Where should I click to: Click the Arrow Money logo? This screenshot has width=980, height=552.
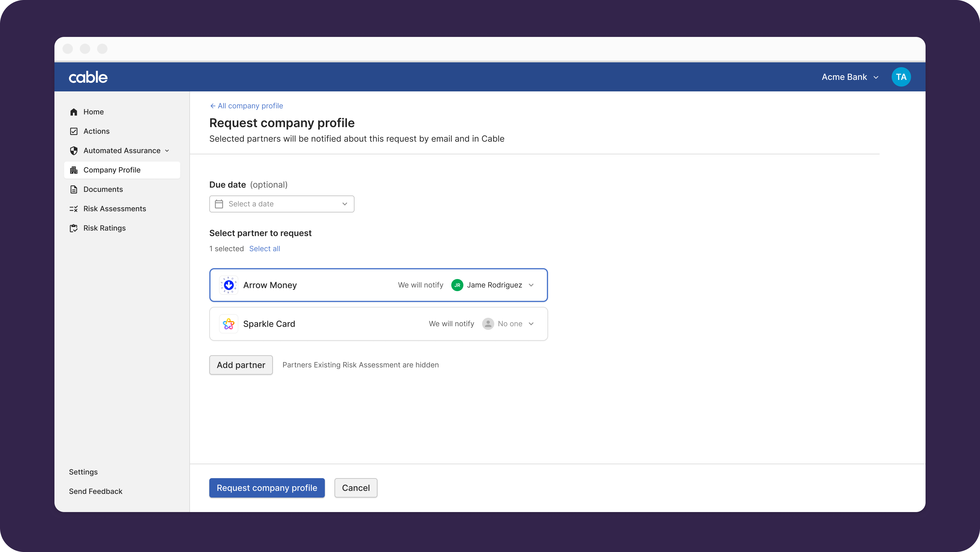tap(229, 285)
